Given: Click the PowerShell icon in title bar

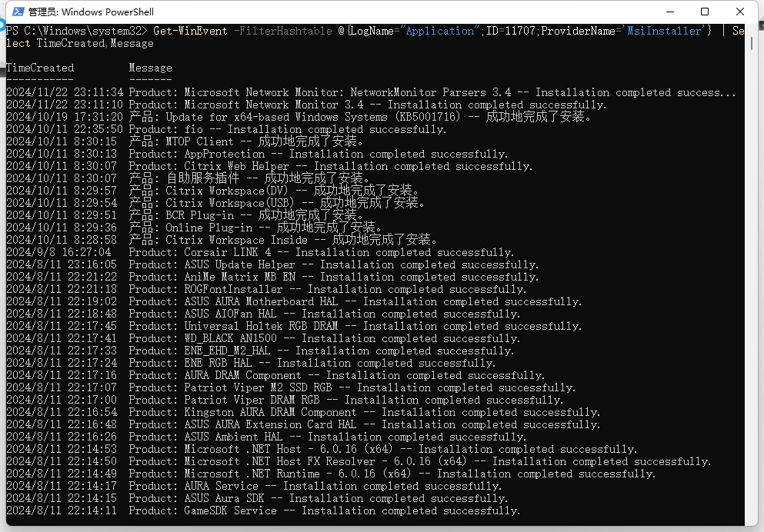Looking at the screenshot, I should click(x=17, y=12).
